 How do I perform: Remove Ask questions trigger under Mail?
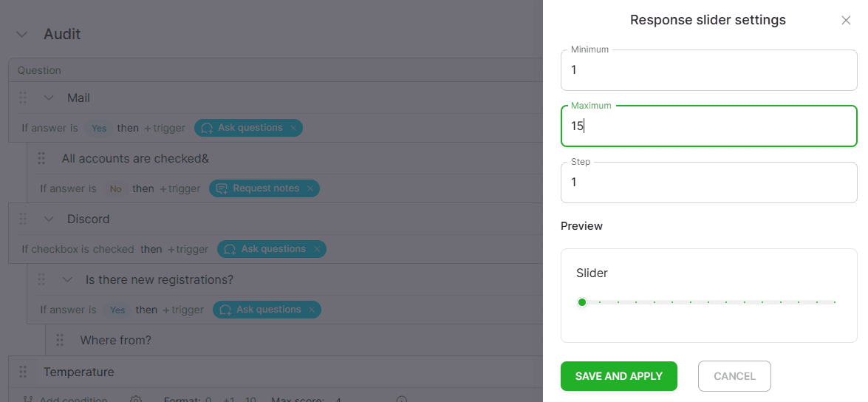[x=293, y=128]
